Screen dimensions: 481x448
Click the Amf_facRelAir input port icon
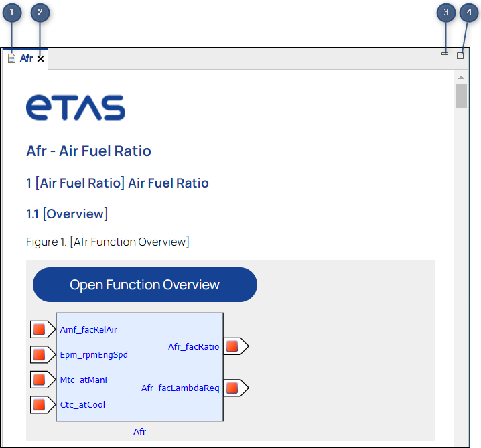point(40,329)
